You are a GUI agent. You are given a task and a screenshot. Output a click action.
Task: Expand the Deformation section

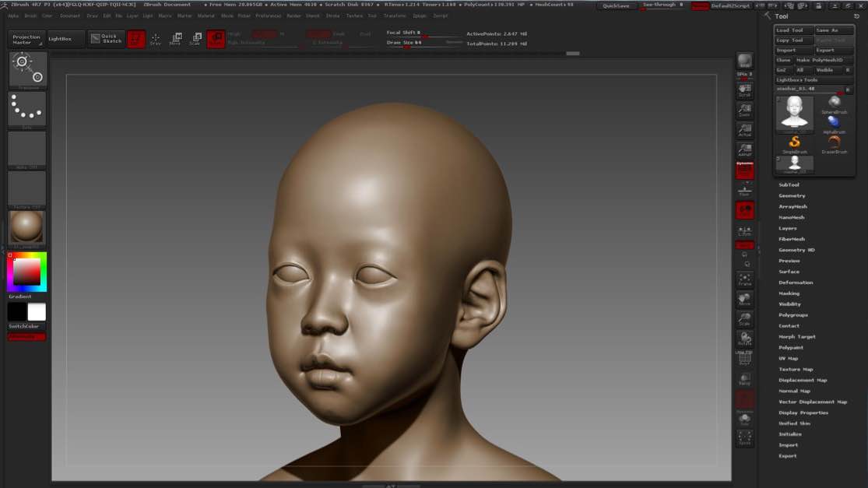pyautogui.click(x=796, y=283)
